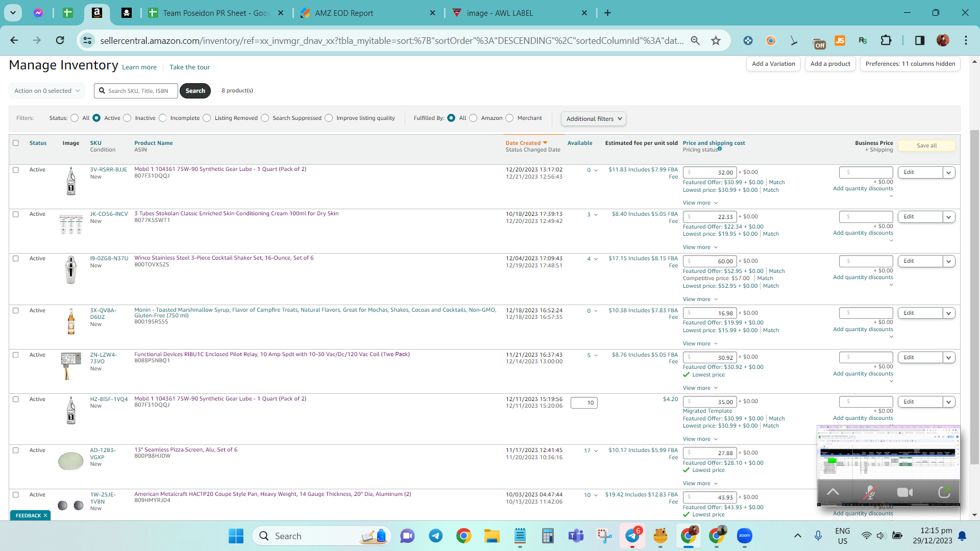Open Calculator from the taskbar
Image resolution: width=980 pixels, height=551 pixels.
point(548,536)
